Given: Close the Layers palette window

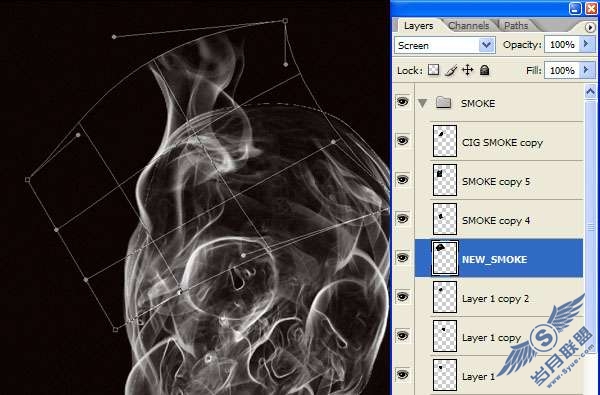Looking at the screenshot, I should coord(591,8).
